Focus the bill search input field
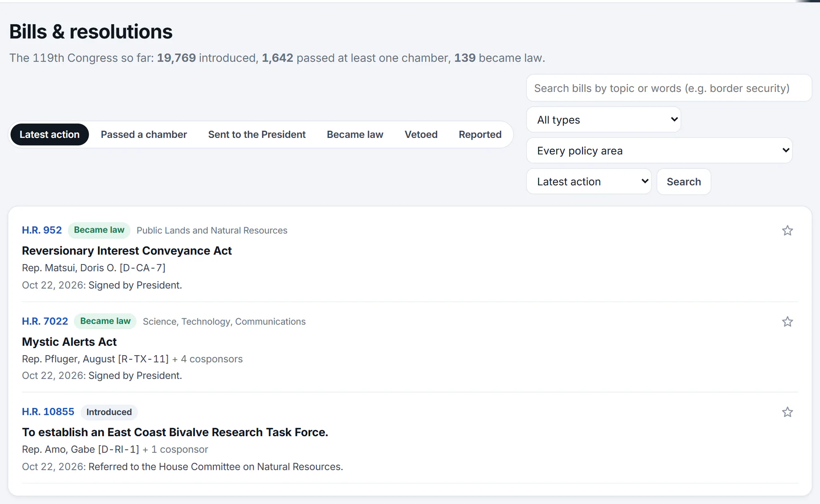The image size is (820, 504). 669,88
